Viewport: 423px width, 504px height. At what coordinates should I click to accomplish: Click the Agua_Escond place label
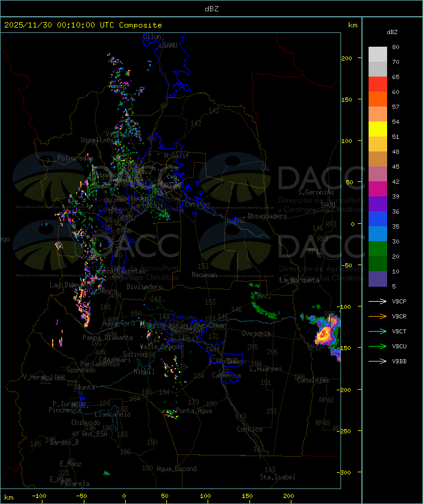(176, 469)
